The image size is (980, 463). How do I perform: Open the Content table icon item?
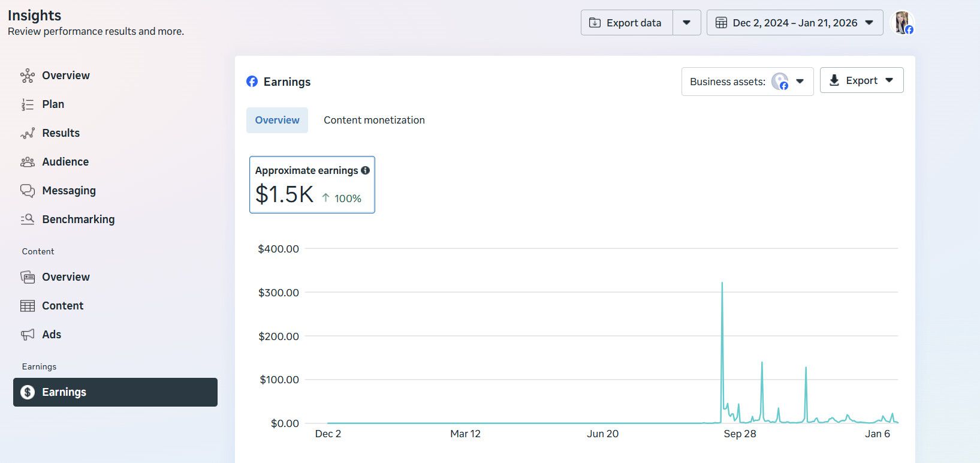[x=28, y=306]
